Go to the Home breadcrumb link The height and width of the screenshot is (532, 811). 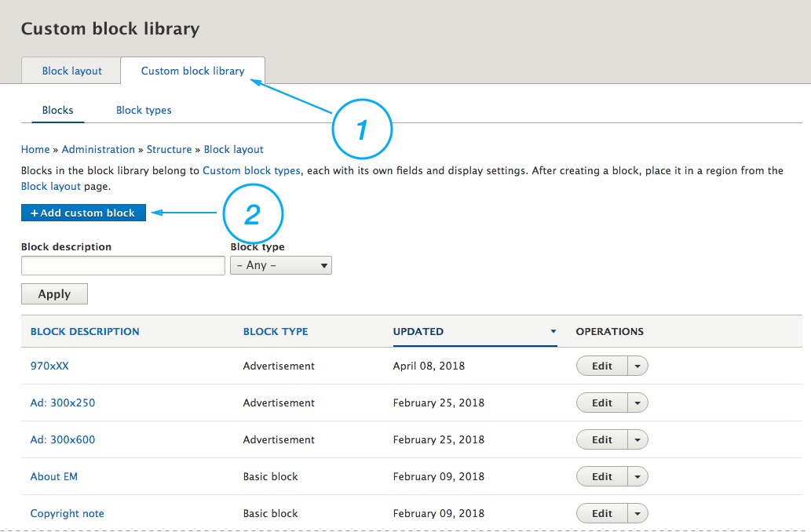pyautogui.click(x=35, y=149)
